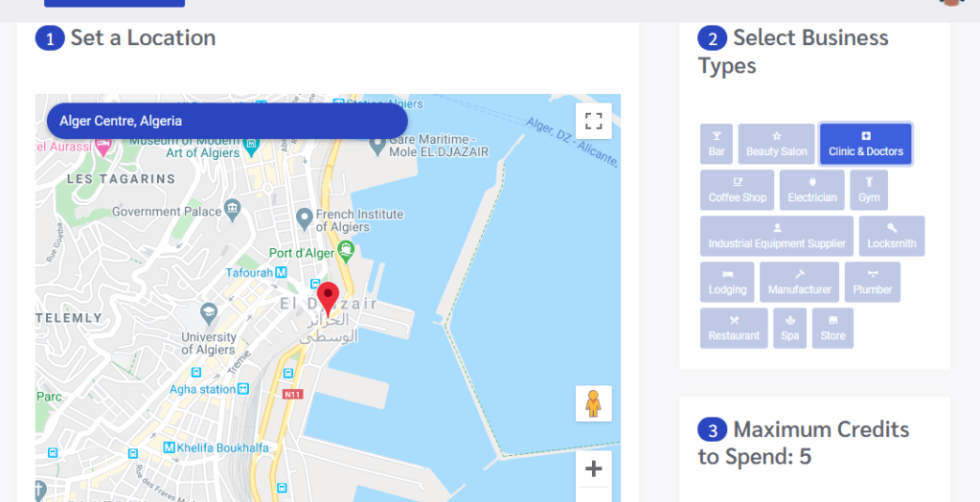Open the Port d'Alger map marker

pos(346,252)
